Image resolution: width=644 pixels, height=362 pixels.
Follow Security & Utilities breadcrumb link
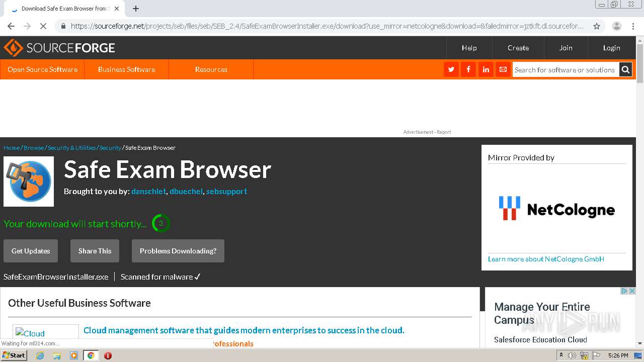71,148
